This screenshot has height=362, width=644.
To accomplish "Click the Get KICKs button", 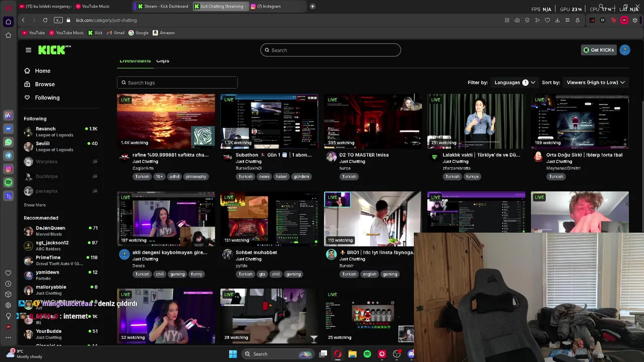I will coord(599,50).
